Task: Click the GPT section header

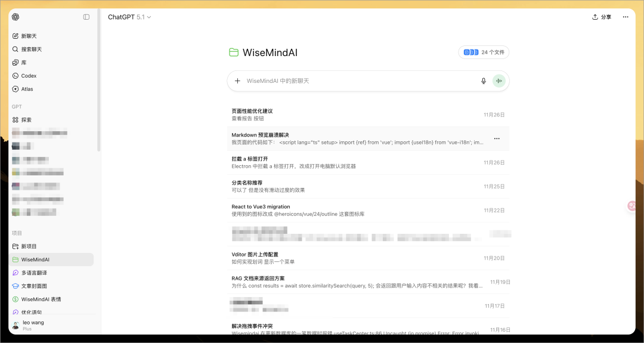Action: [17, 107]
